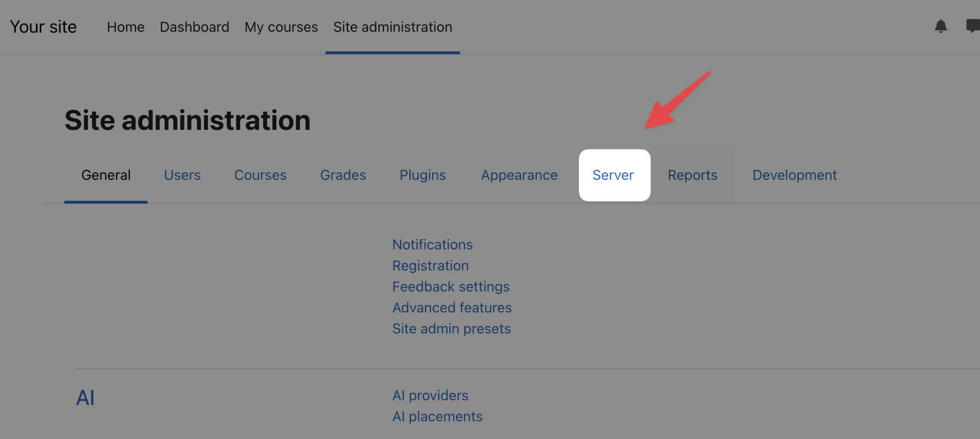
Task: Click the Advanced features link
Action: tap(452, 308)
